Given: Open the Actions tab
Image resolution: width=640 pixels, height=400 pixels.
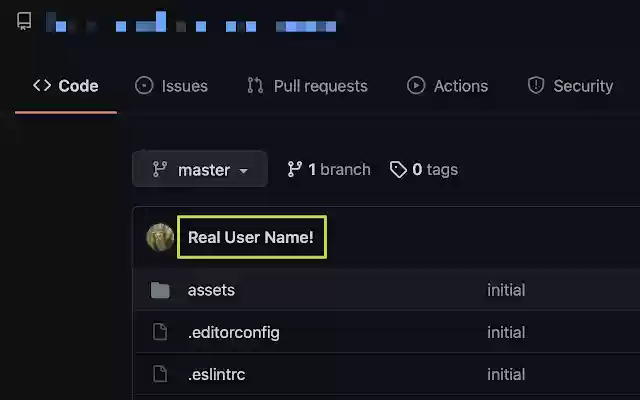Looking at the screenshot, I should [x=447, y=86].
